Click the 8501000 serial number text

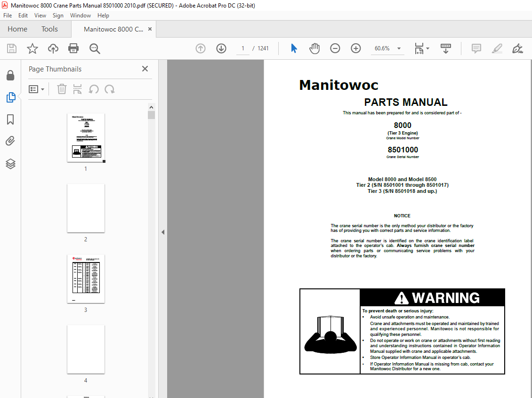403,150
